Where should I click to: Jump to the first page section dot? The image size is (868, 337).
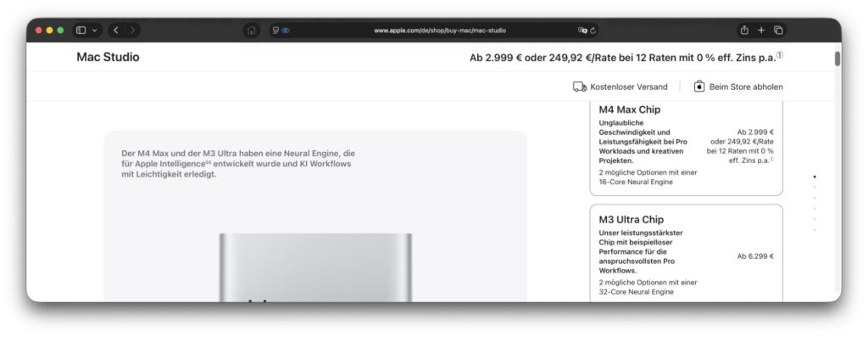pos(815,177)
